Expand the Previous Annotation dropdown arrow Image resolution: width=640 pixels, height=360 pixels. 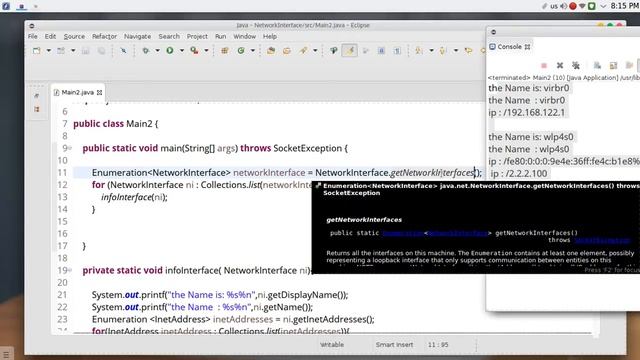[x=456, y=51]
